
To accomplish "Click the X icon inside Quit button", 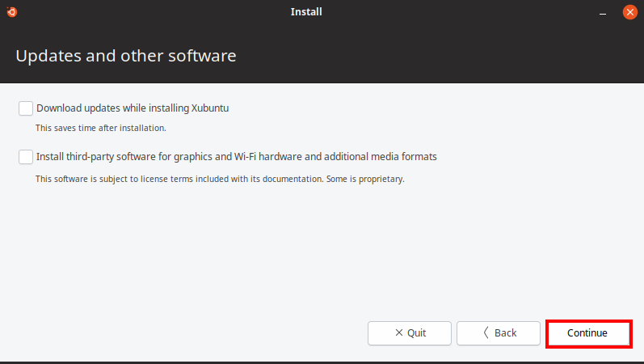I will pyautogui.click(x=399, y=332).
